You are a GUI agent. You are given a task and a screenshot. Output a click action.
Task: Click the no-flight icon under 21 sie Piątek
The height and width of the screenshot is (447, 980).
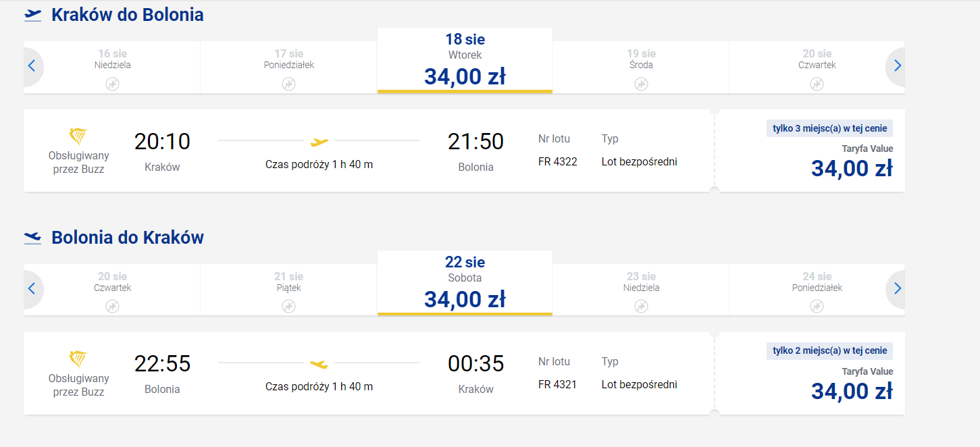288,307
